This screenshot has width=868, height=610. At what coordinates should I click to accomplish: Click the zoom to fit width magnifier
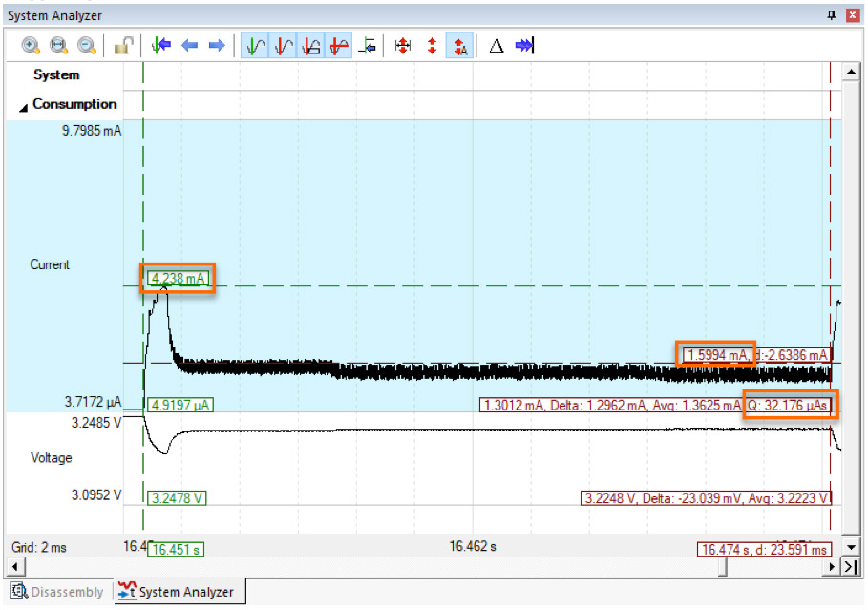pos(58,46)
